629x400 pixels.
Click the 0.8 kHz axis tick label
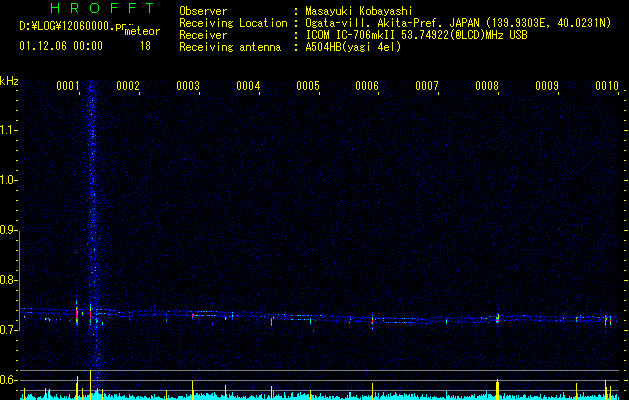(8, 280)
